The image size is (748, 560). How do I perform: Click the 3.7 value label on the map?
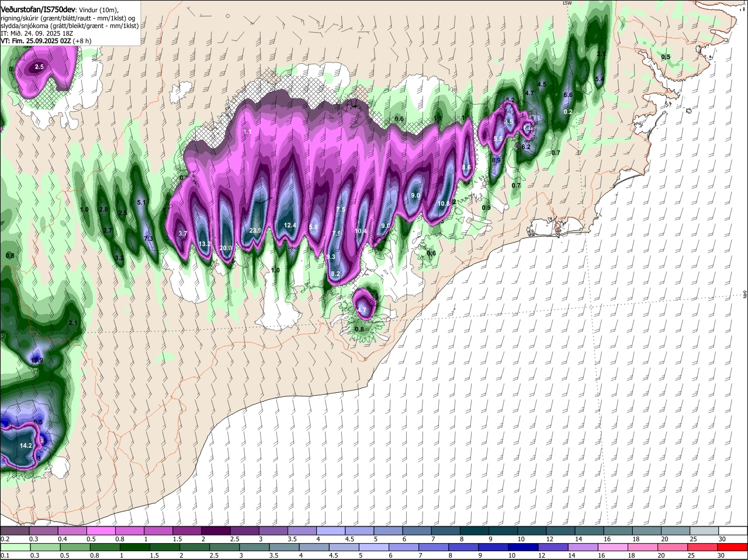coord(182,233)
